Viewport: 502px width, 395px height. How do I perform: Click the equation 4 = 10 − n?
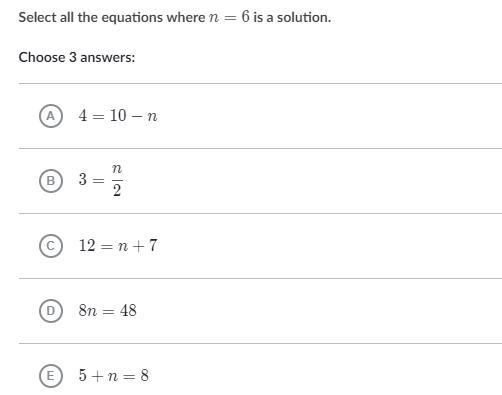(x=118, y=116)
